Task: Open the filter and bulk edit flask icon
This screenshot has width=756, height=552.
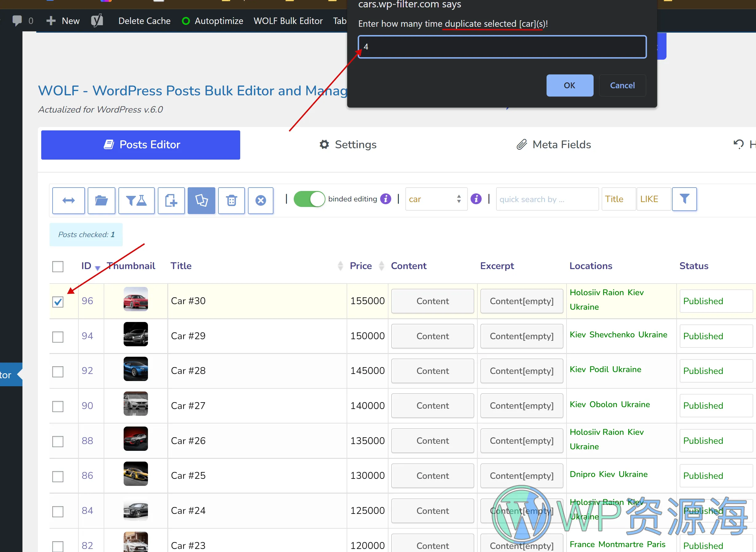Action: (136, 201)
